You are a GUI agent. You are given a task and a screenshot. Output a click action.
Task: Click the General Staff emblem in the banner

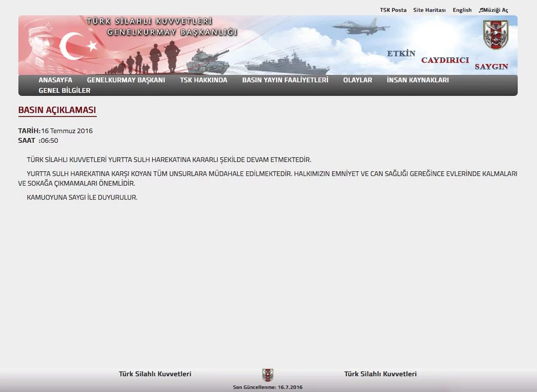495,35
